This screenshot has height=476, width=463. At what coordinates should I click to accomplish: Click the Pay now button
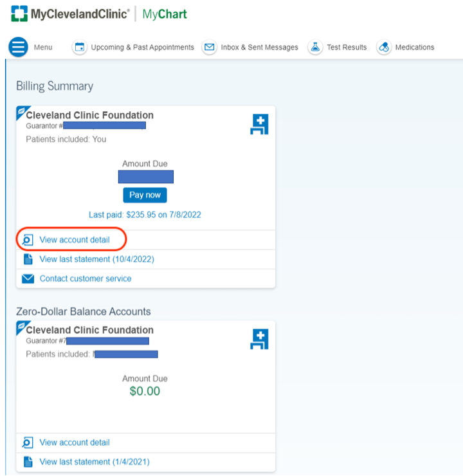tap(145, 195)
